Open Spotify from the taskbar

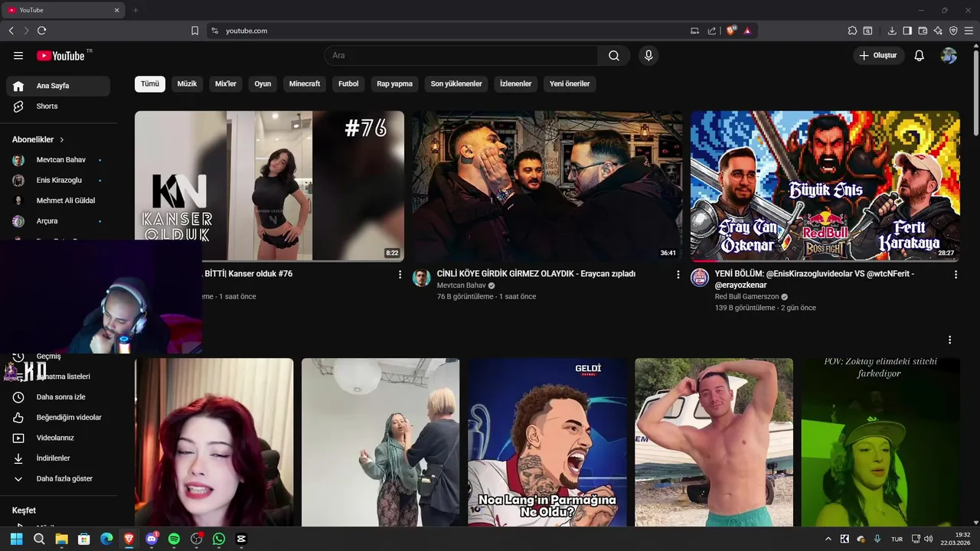(174, 539)
